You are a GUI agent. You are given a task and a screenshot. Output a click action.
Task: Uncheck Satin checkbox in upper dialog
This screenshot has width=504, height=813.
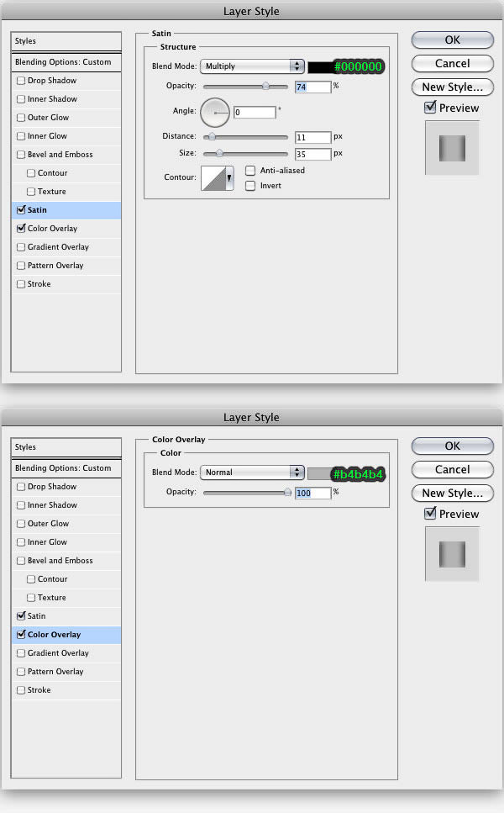click(21, 209)
